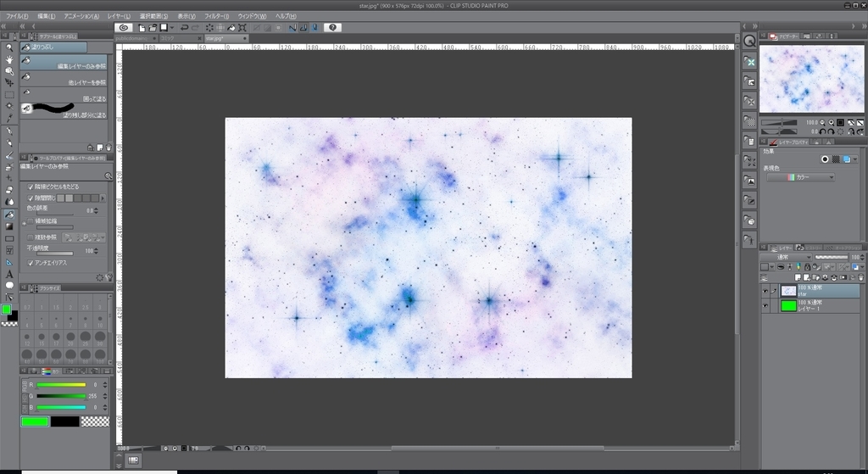Viewport: 868px width, 474px height.
Task: Toggle snap to grid in command bar
Action: tap(314, 28)
